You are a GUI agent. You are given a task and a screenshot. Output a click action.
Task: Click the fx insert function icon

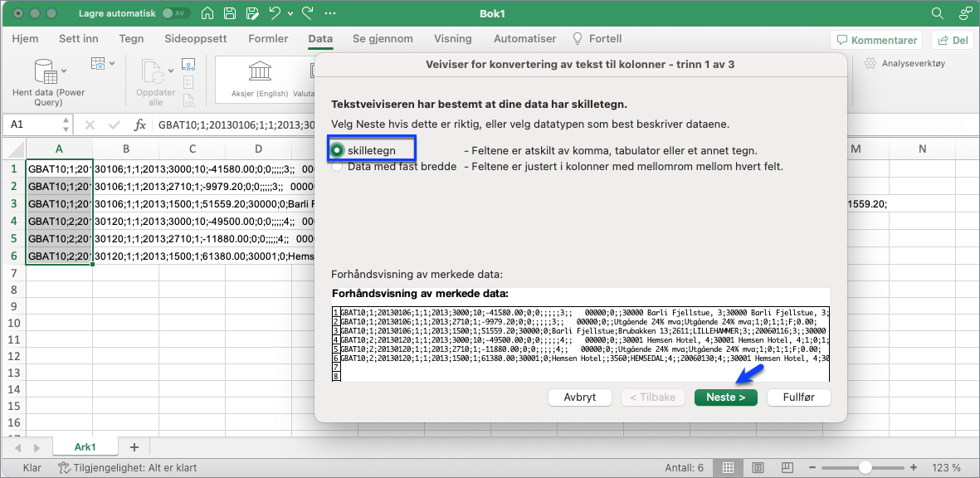pyautogui.click(x=140, y=125)
